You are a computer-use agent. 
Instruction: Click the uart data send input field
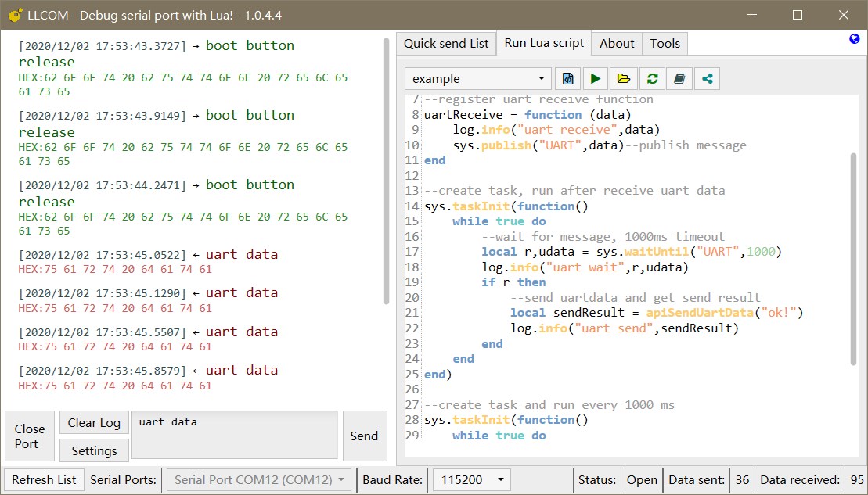coord(235,436)
